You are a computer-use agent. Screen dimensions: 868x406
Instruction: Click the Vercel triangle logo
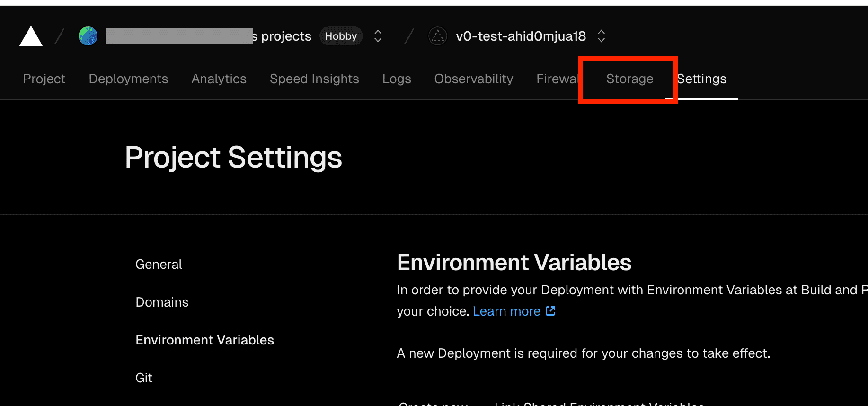click(31, 36)
